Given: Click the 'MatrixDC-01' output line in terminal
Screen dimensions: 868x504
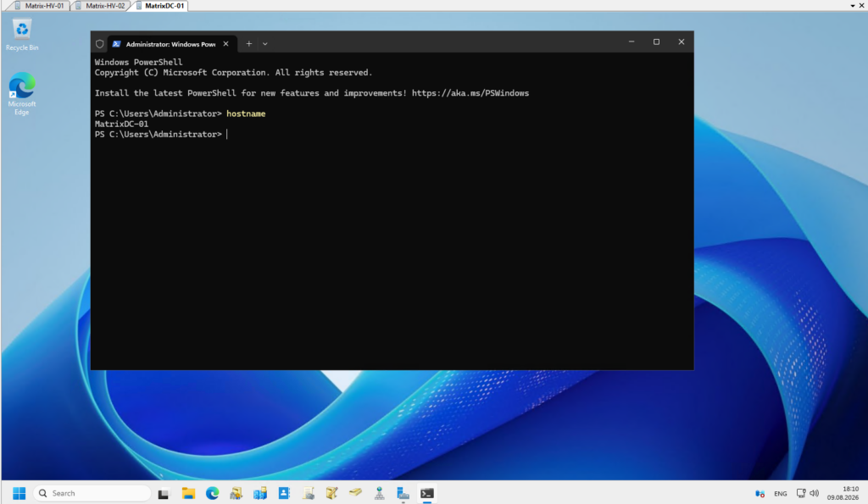Looking at the screenshot, I should click(121, 124).
